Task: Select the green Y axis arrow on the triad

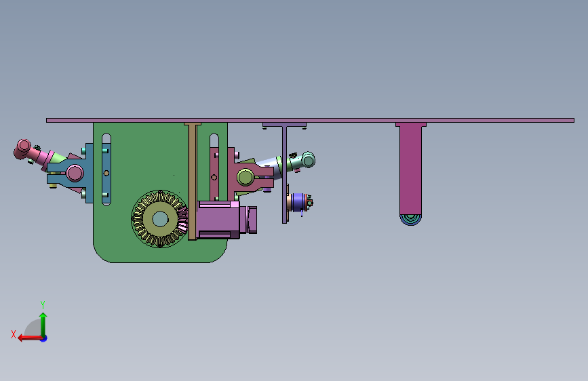Action: (x=43, y=324)
